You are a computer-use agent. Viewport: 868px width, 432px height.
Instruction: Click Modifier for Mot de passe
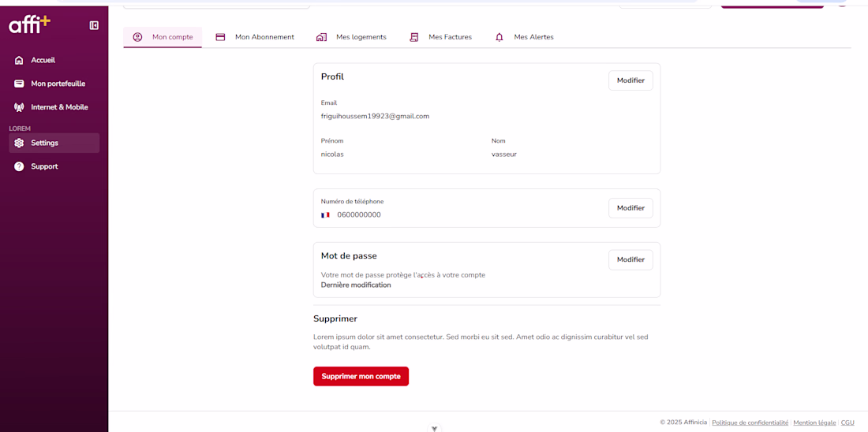630,259
